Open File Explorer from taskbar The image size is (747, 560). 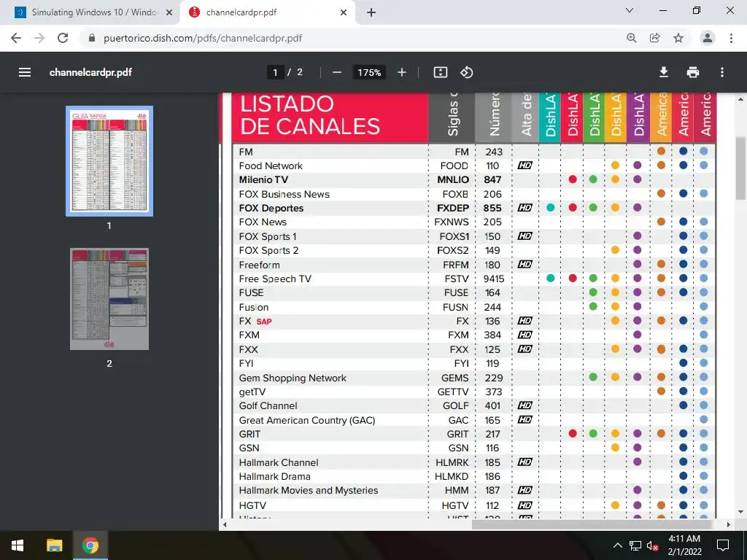54,545
